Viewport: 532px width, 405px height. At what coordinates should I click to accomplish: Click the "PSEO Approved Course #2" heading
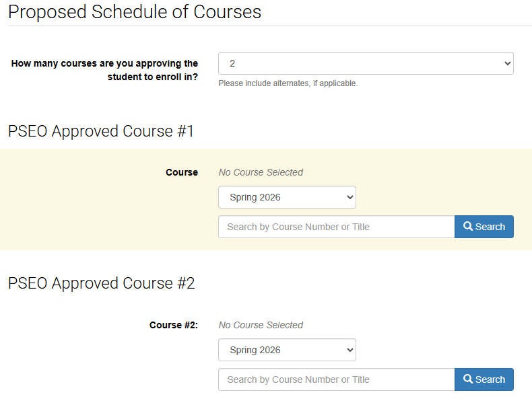coord(102,283)
